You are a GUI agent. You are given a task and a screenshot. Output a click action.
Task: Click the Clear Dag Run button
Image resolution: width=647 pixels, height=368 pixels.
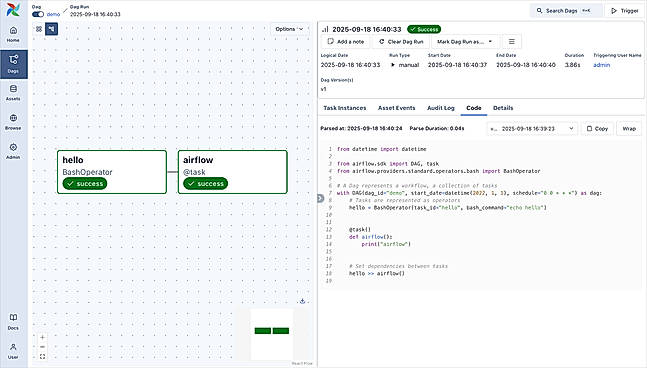pos(401,42)
